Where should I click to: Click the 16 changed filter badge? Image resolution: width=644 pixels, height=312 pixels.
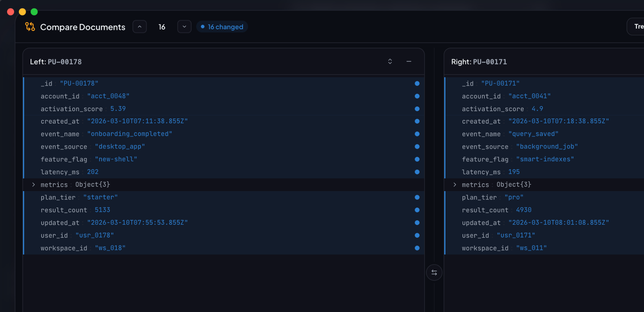click(x=222, y=27)
